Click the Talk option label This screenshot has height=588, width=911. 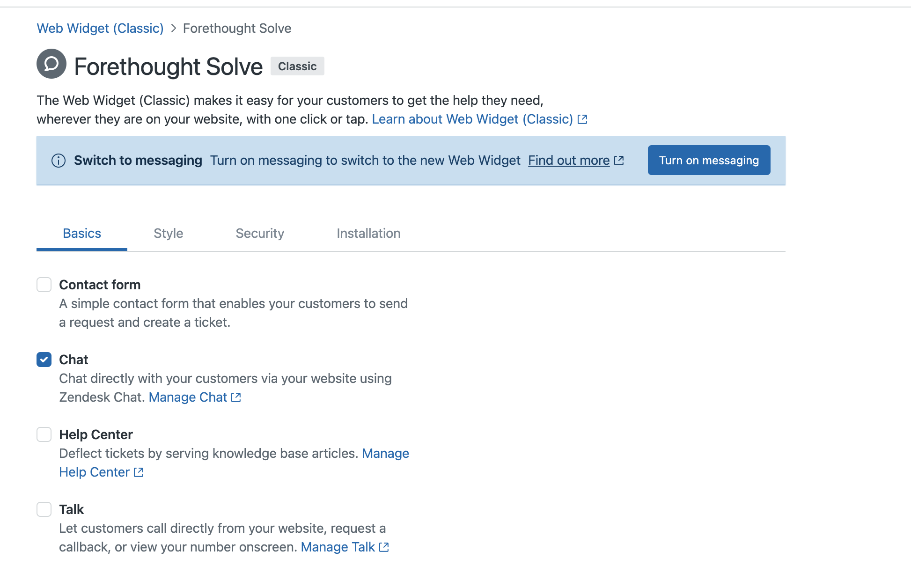[71, 509]
